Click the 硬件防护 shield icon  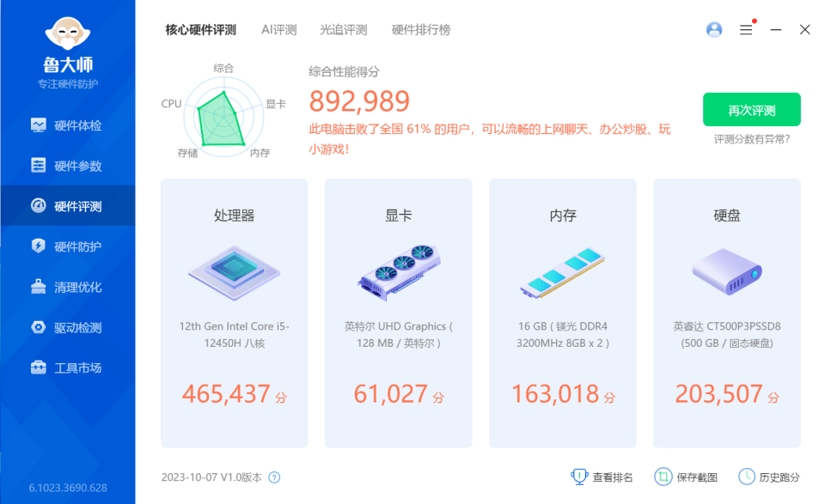pyautogui.click(x=39, y=246)
